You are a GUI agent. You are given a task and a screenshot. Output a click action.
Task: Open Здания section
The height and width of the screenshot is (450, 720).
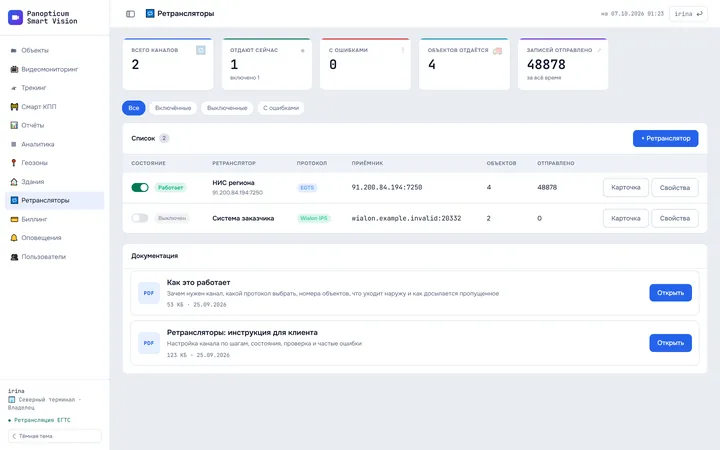[x=55, y=181]
